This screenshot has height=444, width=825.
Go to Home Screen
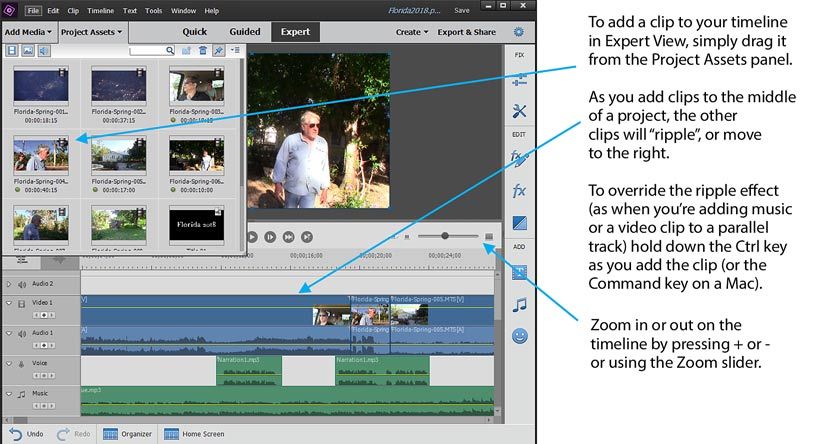(x=194, y=434)
